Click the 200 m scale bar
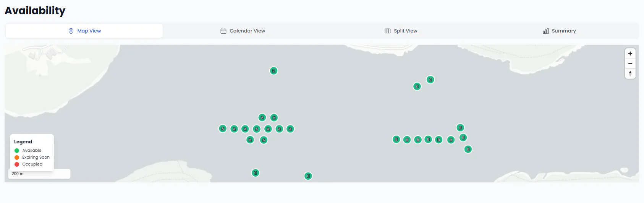Image resolution: width=644 pixels, height=203 pixels. pyautogui.click(x=39, y=174)
